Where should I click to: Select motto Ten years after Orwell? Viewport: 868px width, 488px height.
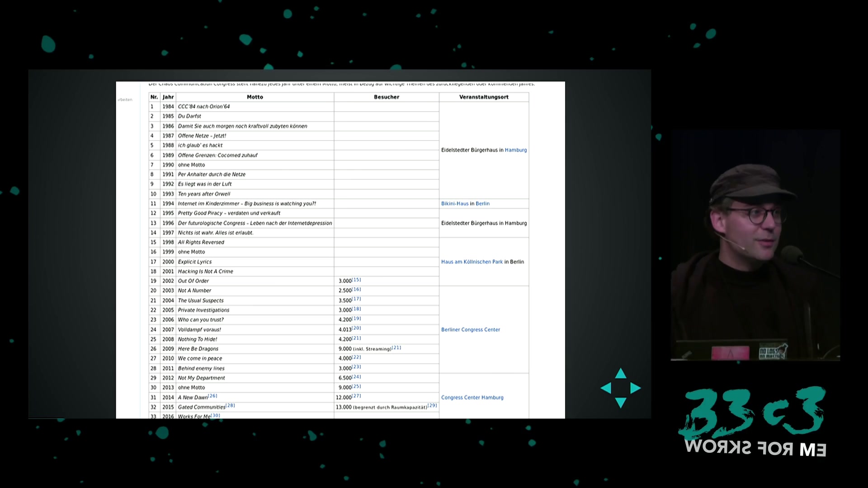204,194
